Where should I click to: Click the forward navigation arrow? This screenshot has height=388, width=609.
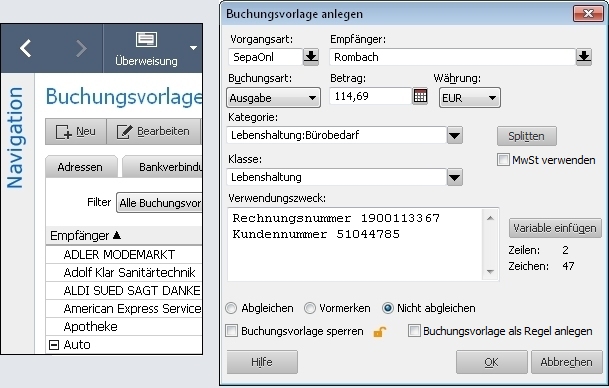81,48
